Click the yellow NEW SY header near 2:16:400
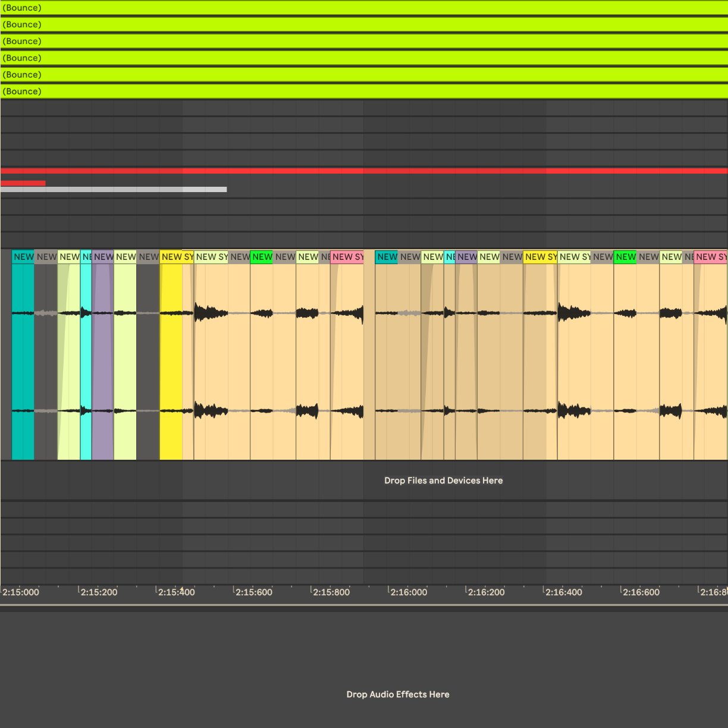Viewport: 728px width, 728px height. pyautogui.click(x=540, y=257)
